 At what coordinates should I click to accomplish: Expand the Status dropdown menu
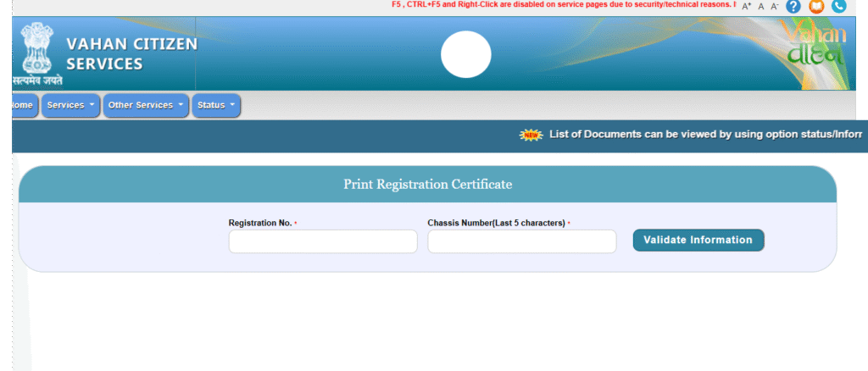(216, 106)
